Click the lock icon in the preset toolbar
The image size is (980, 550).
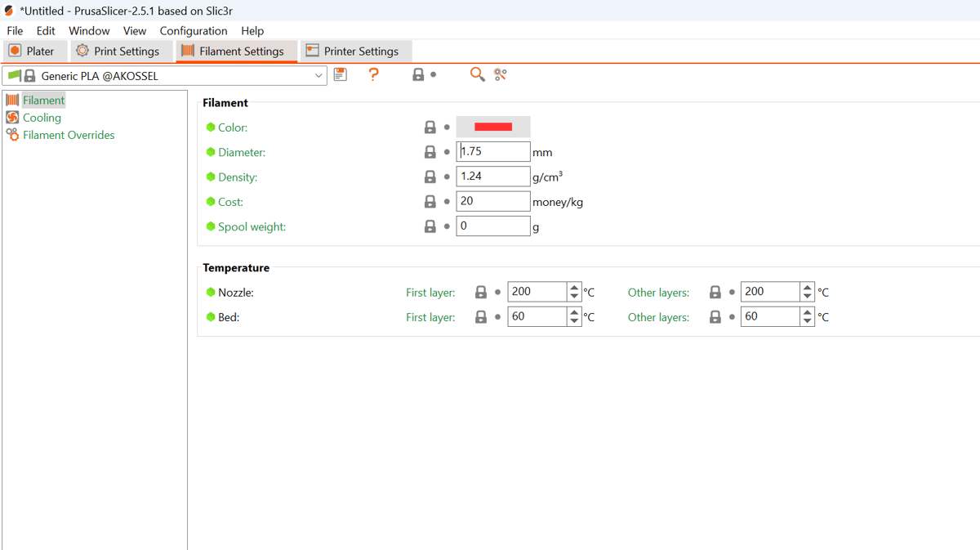coord(418,74)
